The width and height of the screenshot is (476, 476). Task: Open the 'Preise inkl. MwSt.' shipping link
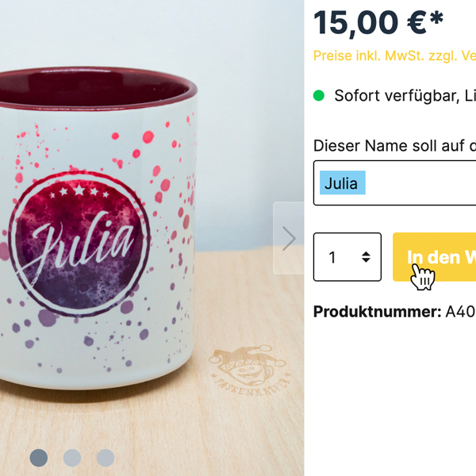pos(394,56)
